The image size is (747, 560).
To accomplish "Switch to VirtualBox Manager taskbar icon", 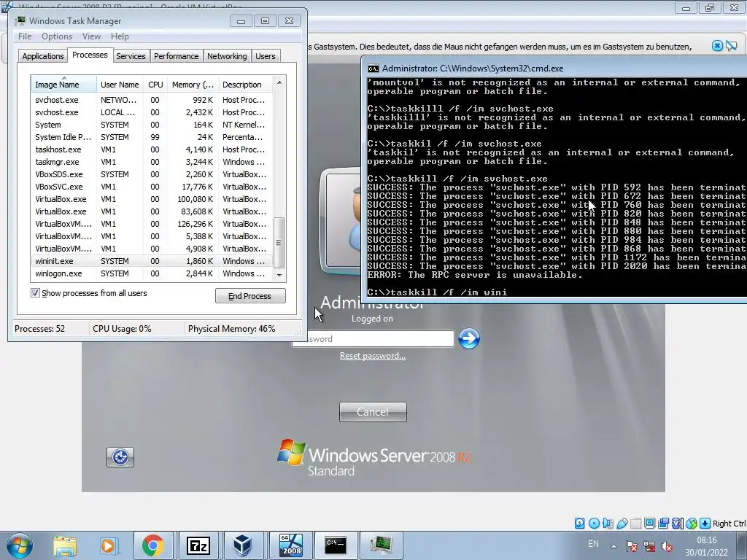I will click(x=242, y=545).
